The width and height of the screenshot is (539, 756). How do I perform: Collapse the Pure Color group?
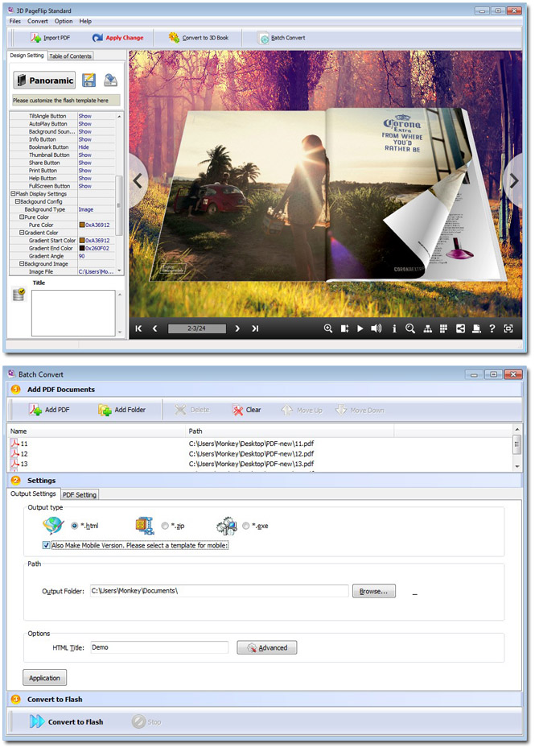click(23, 217)
